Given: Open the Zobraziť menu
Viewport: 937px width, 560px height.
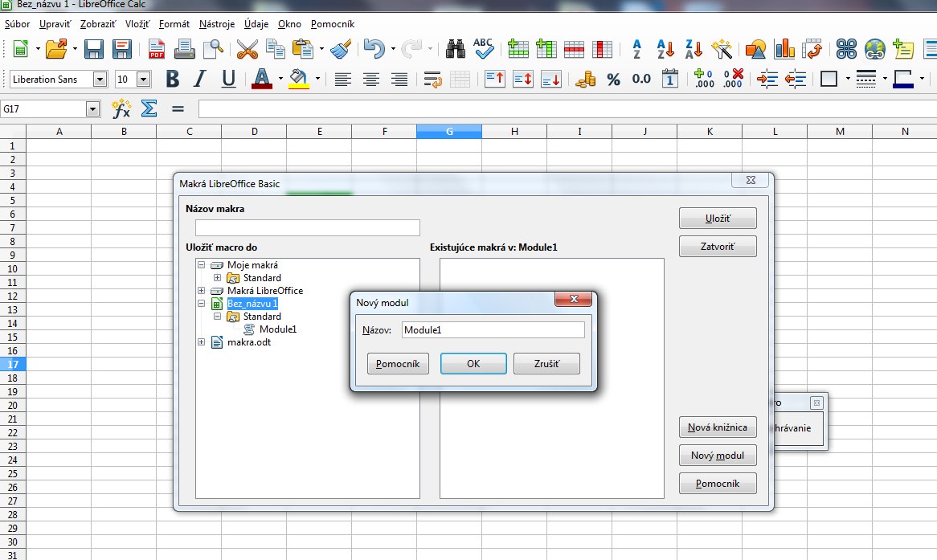Looking at the screenshot, I should [x=98, y=24].
